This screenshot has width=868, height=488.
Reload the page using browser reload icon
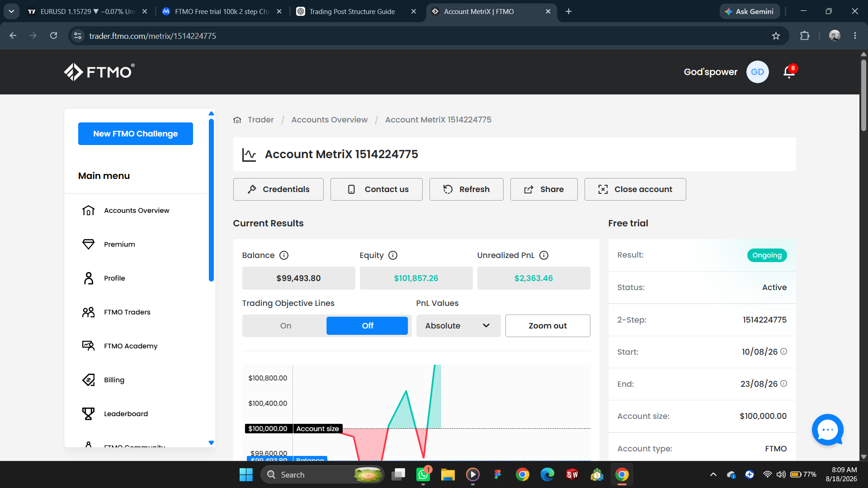[x=53, y=36]
